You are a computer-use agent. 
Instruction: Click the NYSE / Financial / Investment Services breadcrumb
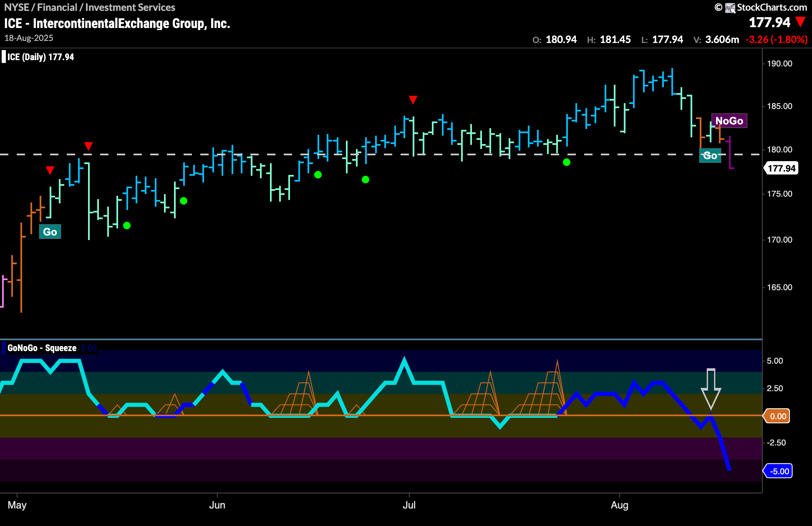coord(90,7)
